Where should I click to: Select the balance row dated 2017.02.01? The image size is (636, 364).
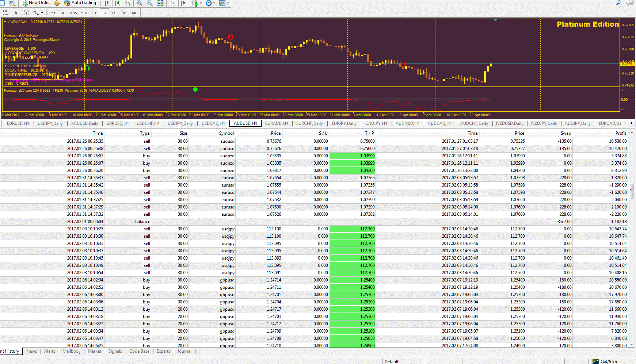(x=314, y=222)
